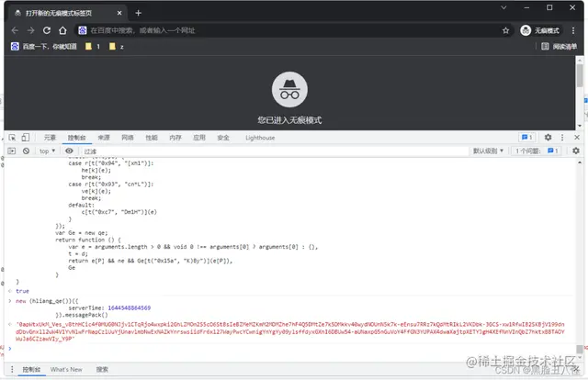Screen dimensions: 588x380
Task: Toggle the device toolbar in DevTools
Action: coord(25,138)
